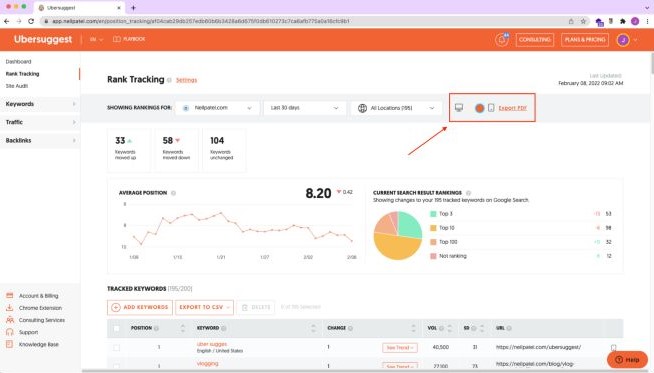Sort table by SD column arrows
The height and width of the screenshot is (373, 654).
(482, 328)
